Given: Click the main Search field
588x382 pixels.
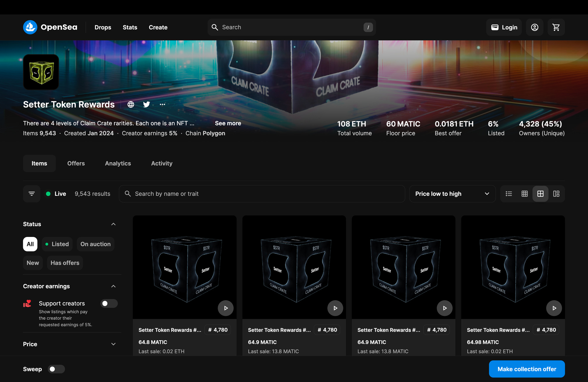Looking at the screenshot, I should (x=292, y=27).
